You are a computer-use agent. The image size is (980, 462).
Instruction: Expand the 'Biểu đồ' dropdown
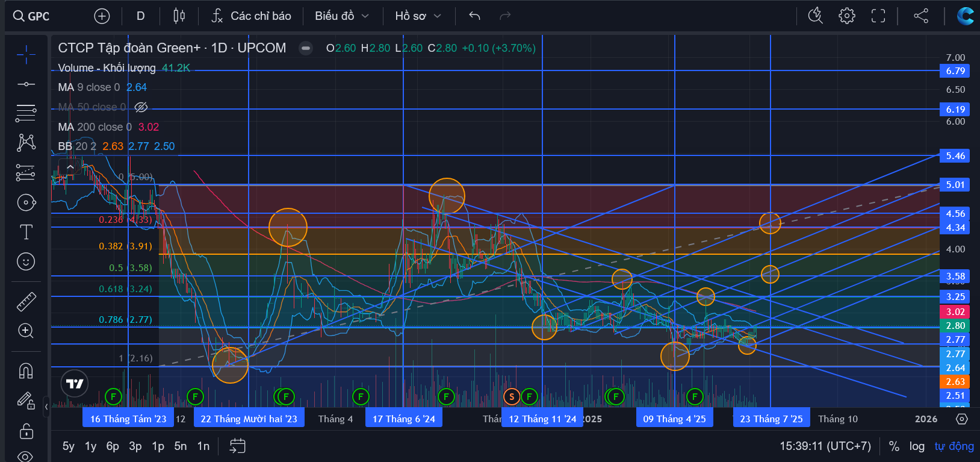click(x=341, y=16)
